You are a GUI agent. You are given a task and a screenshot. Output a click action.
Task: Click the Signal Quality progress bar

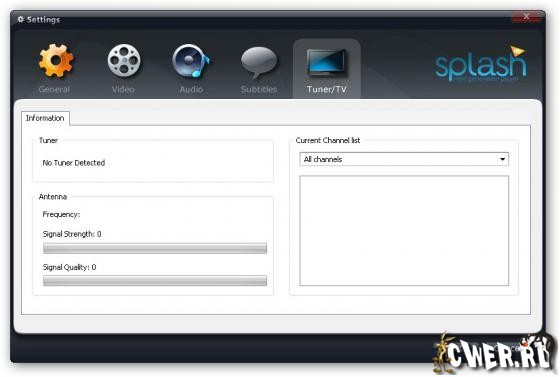click(155, 281)
